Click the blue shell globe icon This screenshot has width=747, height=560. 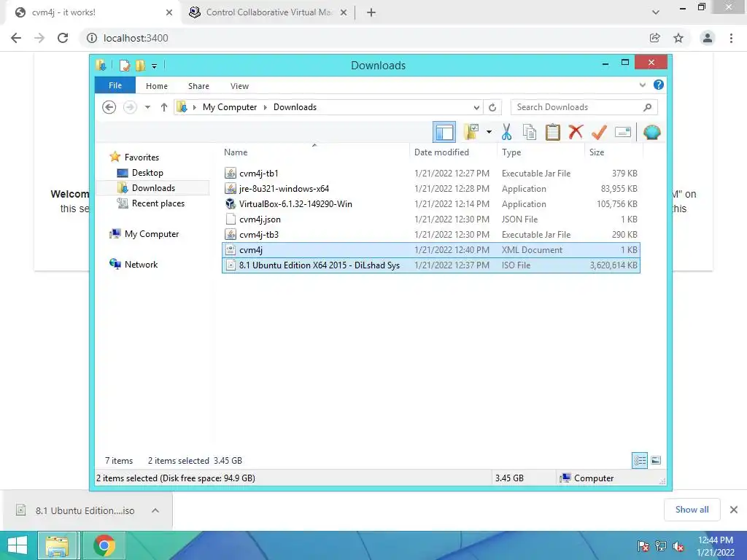point(651,132)
